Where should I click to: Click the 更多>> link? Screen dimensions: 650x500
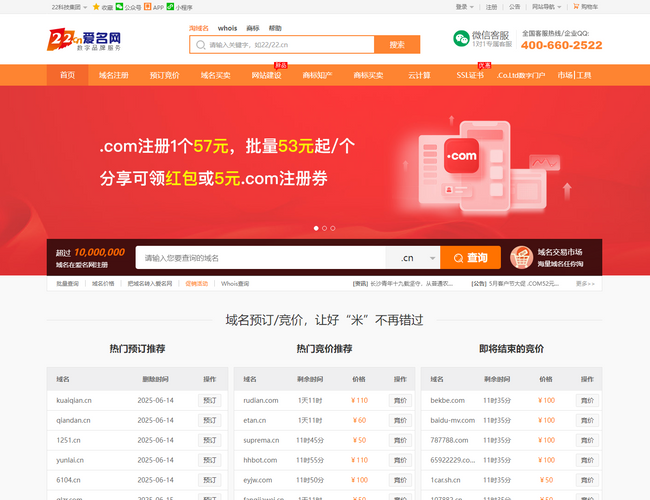(x=585, y=284)
